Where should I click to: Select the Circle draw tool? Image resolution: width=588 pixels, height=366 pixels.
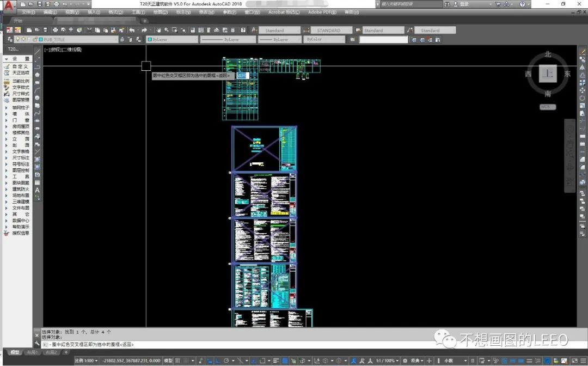click(x=37, y=98)
